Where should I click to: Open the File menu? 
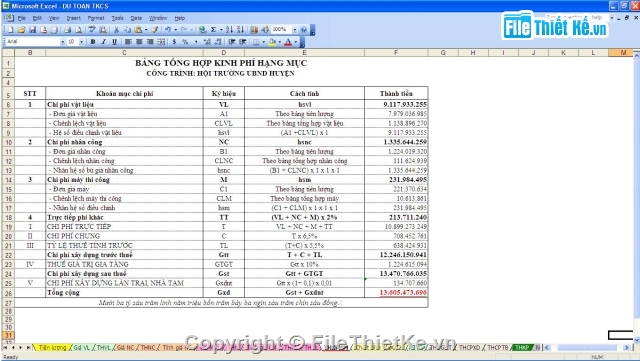tap(22, 18)
